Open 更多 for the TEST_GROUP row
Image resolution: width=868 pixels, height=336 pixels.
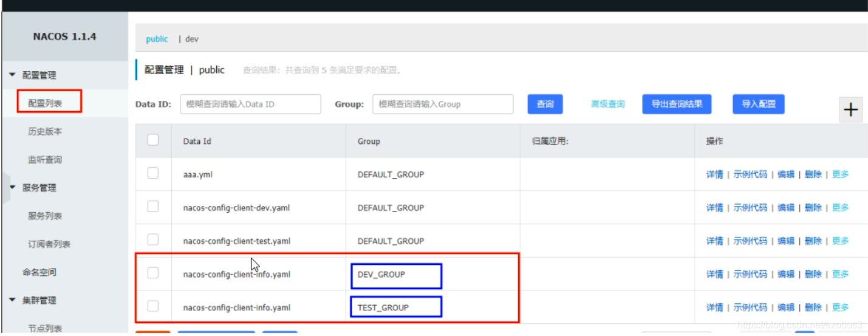pyautogui.click(x=841, y=307)
